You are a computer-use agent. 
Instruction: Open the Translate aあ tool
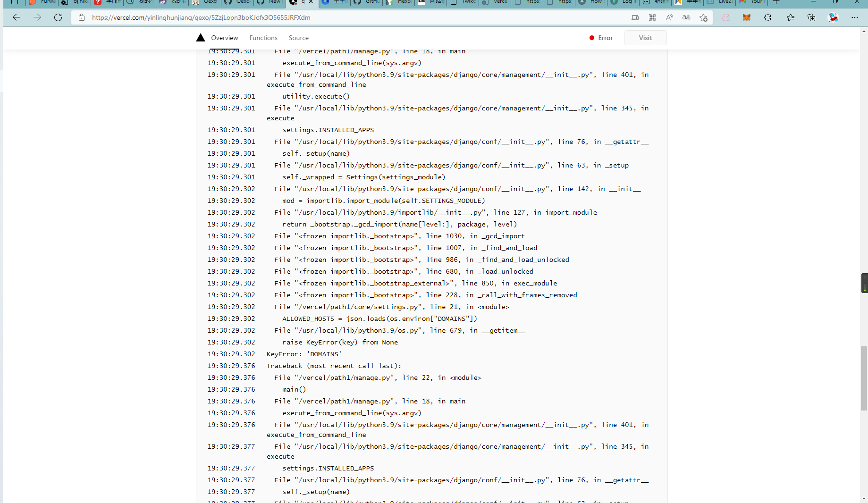coord(686,17)
